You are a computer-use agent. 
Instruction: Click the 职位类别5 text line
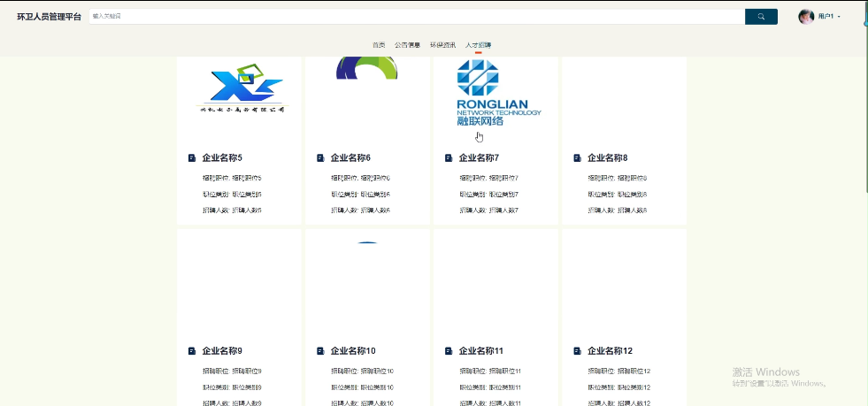[x=232, y=194]
